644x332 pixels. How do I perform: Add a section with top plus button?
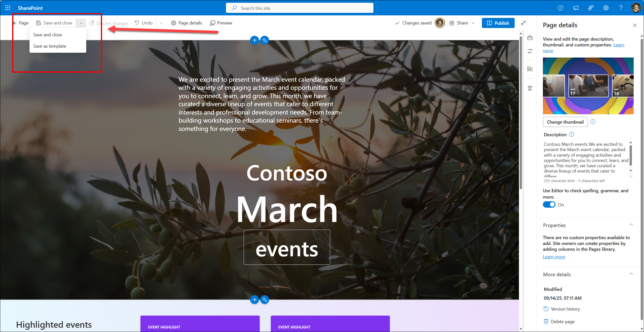[254, 40]
